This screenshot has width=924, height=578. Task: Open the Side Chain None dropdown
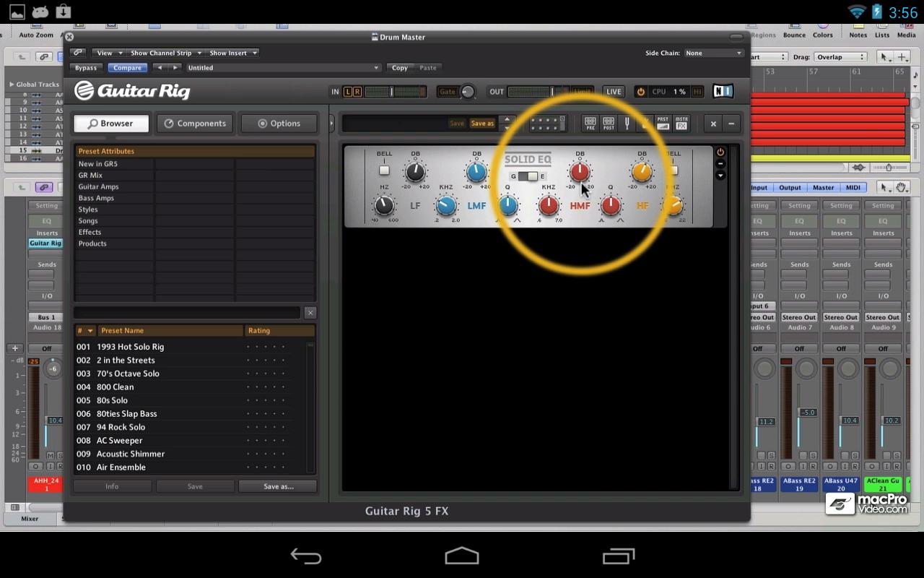pyautogui.click(x=713, y=53)
